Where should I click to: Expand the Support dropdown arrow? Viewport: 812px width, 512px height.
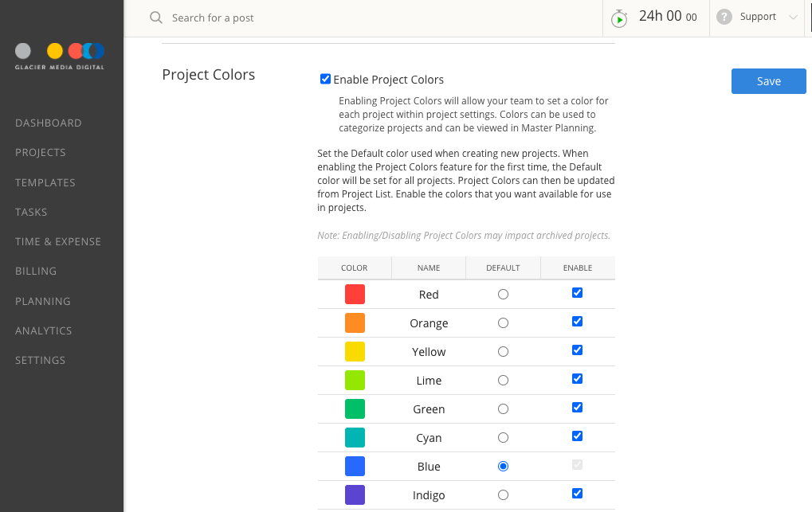(792, 18)
